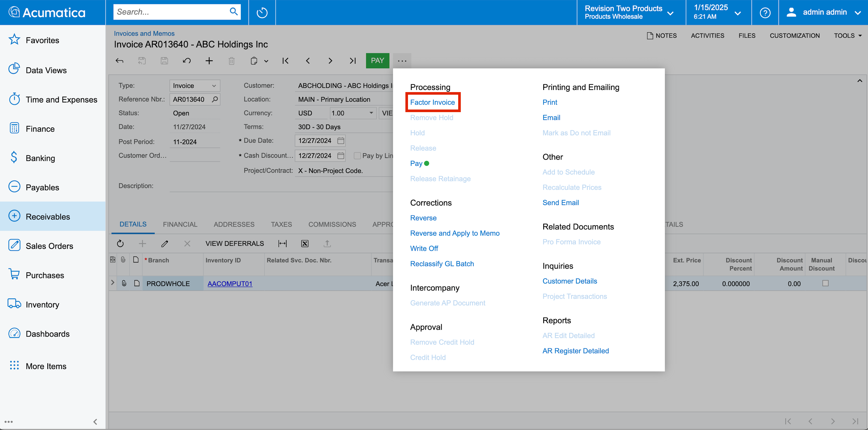
Task: Click the FINANCIAL tab
Action: [180, 224]
